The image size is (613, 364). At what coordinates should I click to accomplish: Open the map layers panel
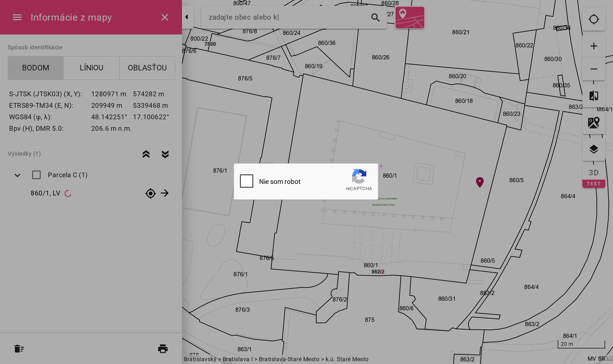click(x=594, y=149)
